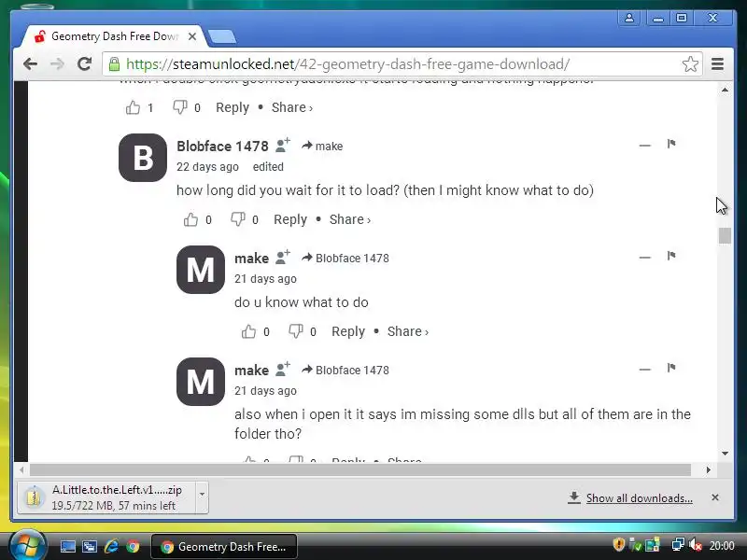Click Show Desktop in quick launch
The height and width of the screenshot is (560, 747).
[x=67, y=546]
